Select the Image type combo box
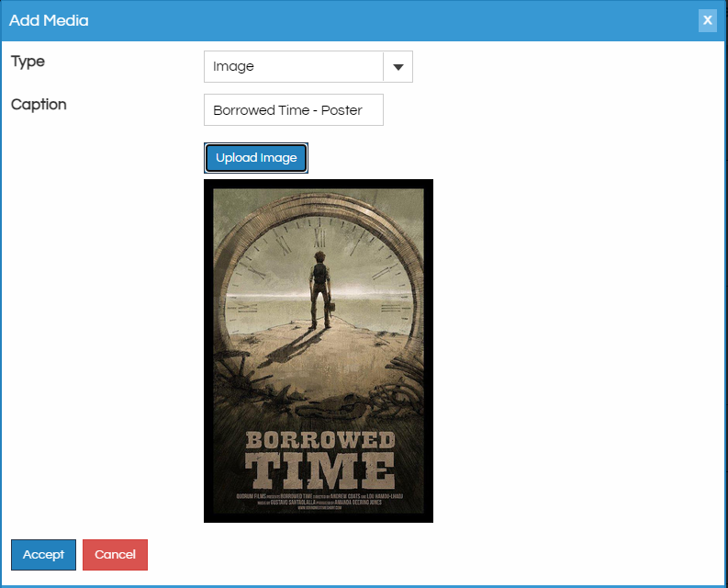Viewport: 728px width, 588px height. (x=308, y=67)
